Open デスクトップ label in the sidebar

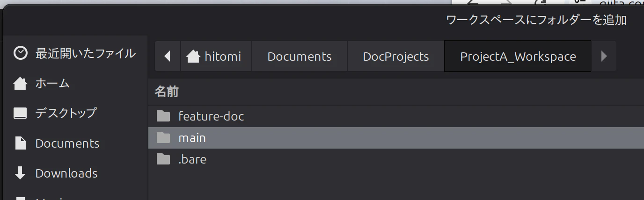coord(66,113)
